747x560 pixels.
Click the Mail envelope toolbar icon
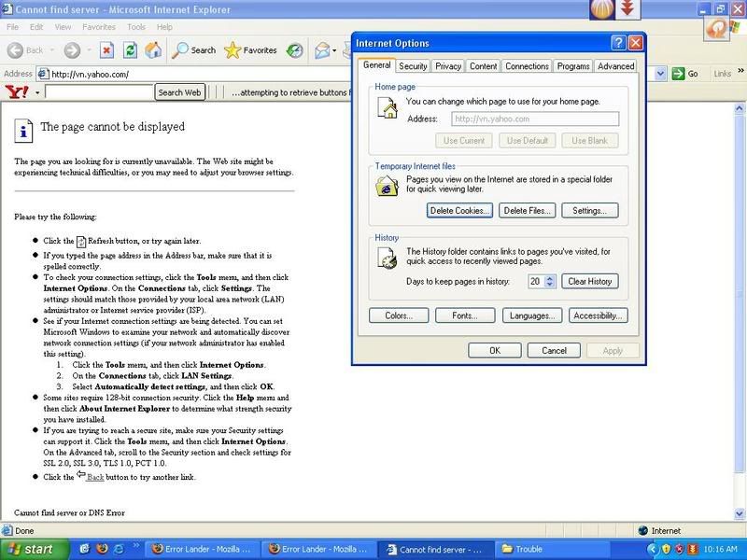coord(322,50)
